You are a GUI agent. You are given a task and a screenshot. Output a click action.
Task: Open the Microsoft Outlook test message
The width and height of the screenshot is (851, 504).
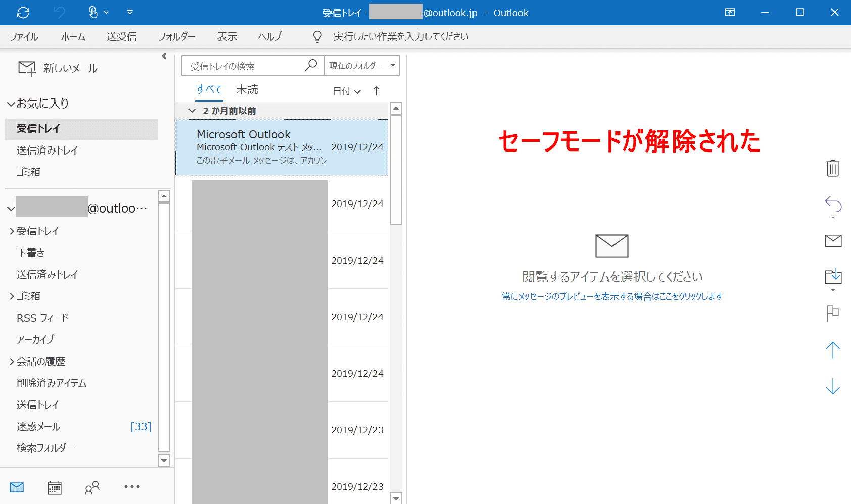coord(281,147)
